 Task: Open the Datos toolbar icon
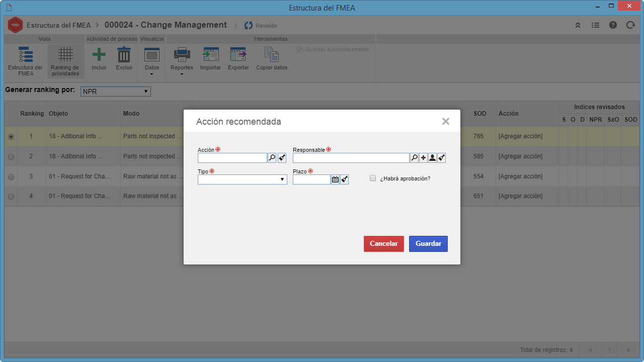(152, 54)
